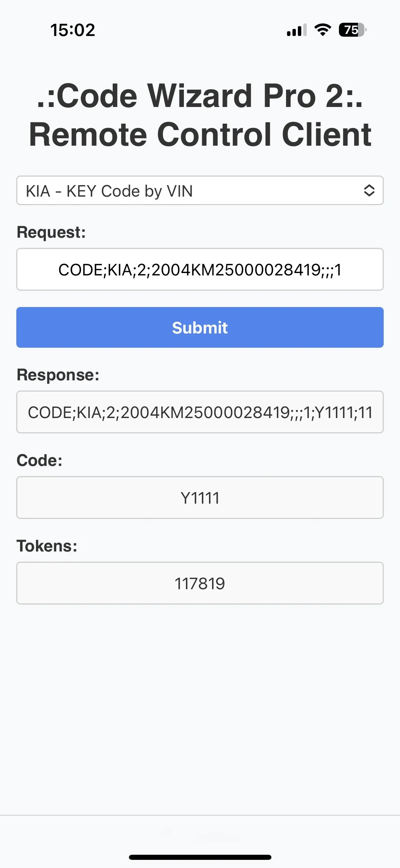Click the Code label above Y1111

(x=39, y=460)
